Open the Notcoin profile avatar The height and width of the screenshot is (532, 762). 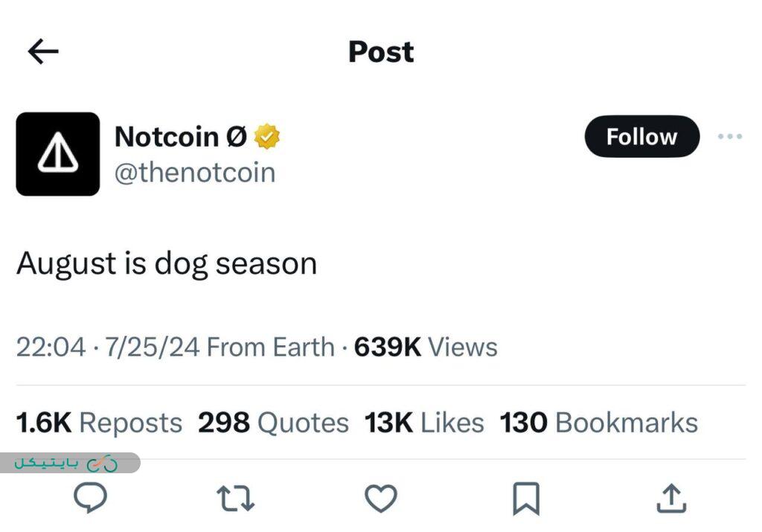click(x=58, y=154)
